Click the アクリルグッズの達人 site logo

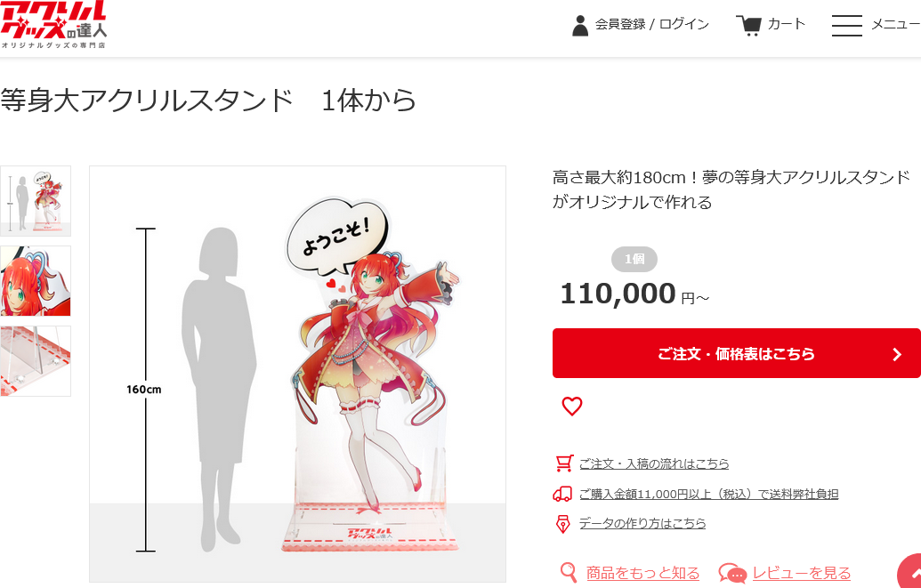[53, 25]
